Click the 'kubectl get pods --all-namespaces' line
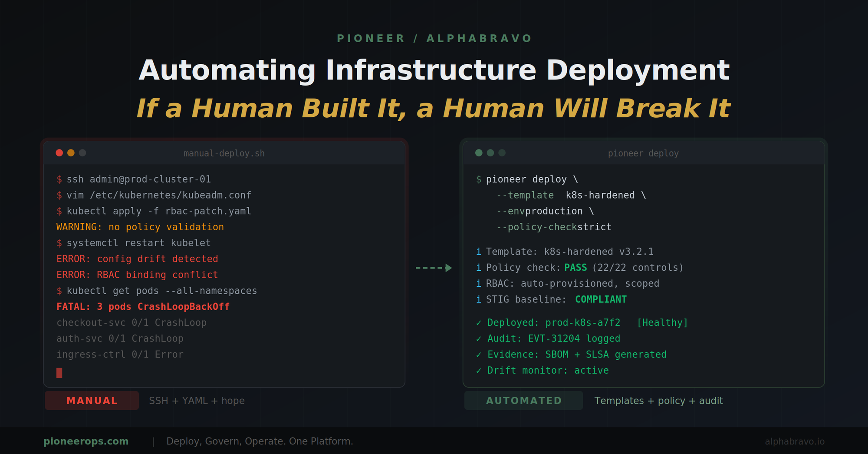Screen dimensions: 868x454 (157, 291)
